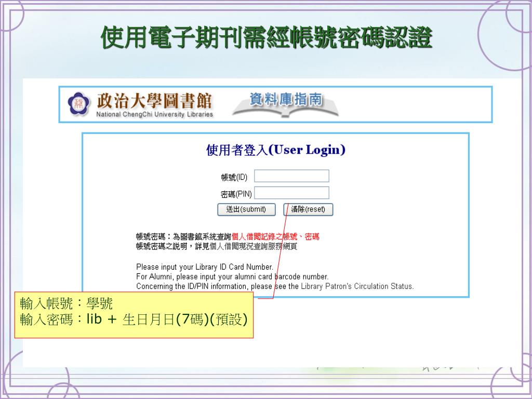Click the red 個人借閱記錄之帳號、密碼 text
The image size is (532, 399).
pyautogui.click(x=275, y=237)
